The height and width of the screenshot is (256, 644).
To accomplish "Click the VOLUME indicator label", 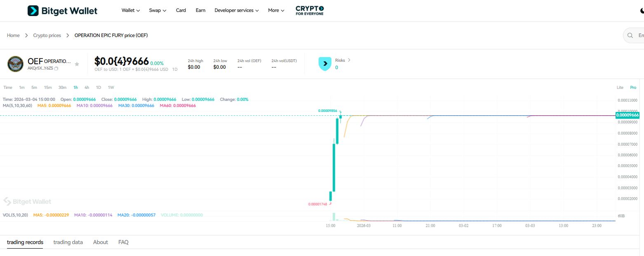I will pyautogui.click(x=182, y=215).
